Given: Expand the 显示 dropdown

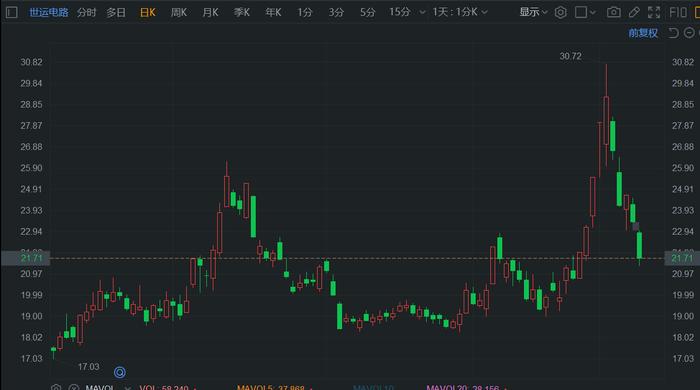Looking at the screenshot, I should coord(533,12).
